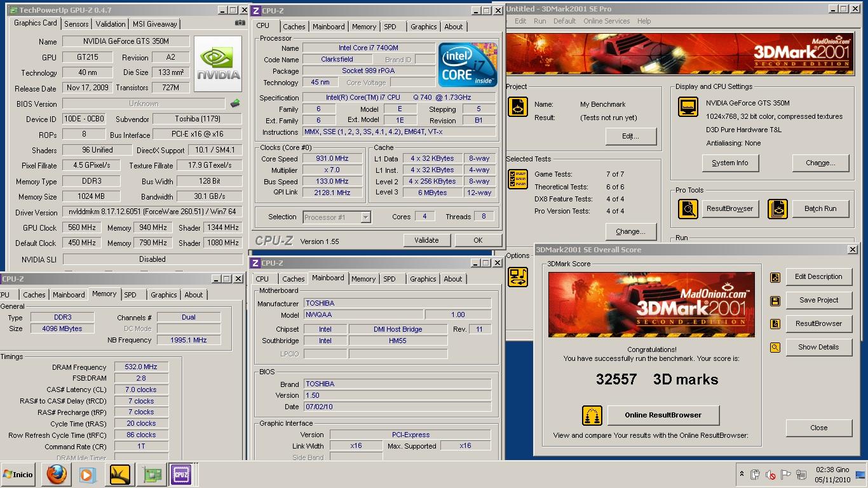Click the magnifier icon beside Show Details
This screenshot has height=488, width=868.
pos(775,348)
